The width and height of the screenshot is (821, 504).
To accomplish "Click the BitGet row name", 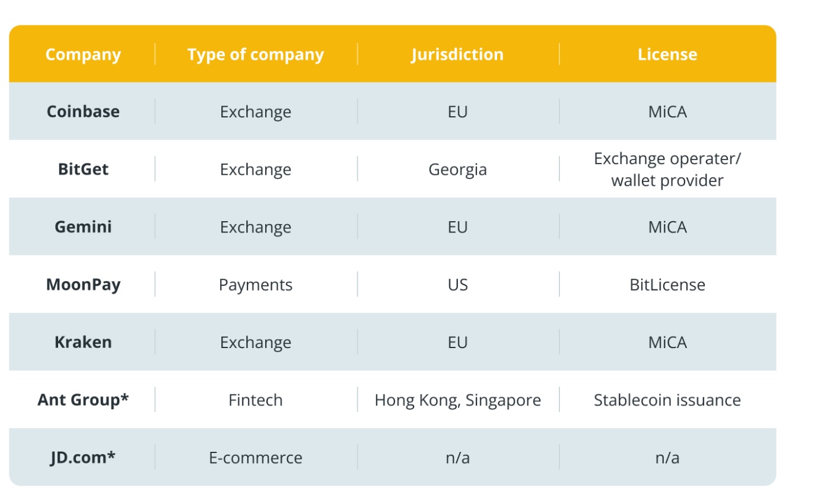I will coord(83,169).
